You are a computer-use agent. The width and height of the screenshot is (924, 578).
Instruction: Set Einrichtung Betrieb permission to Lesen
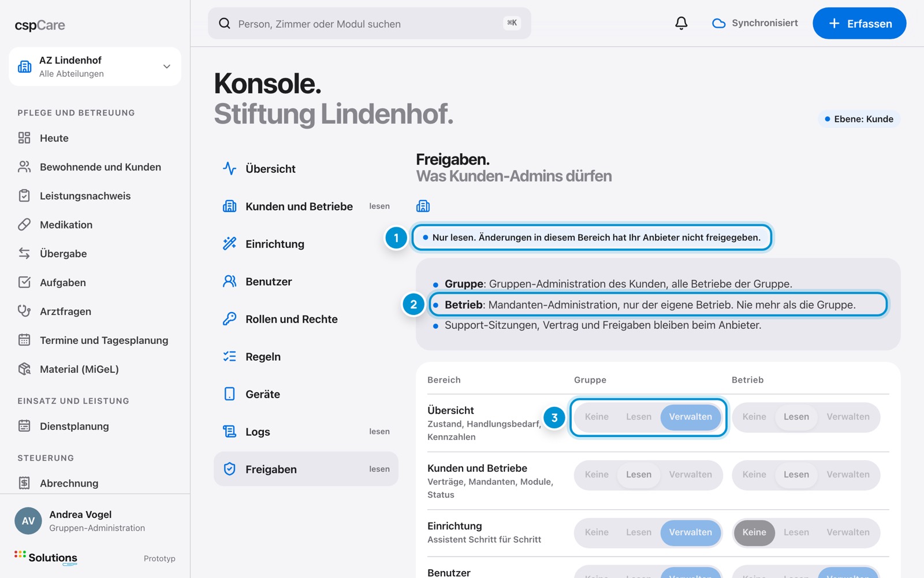(796, 532)
